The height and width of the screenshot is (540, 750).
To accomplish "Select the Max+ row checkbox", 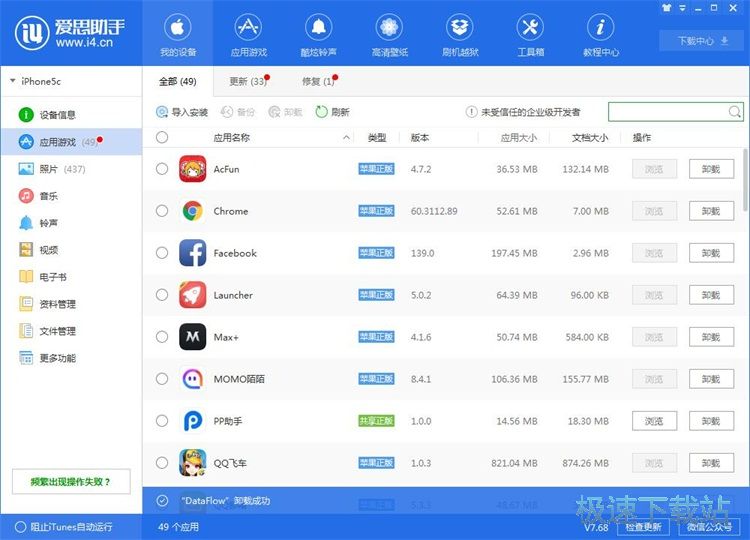I will coord(162,337).
